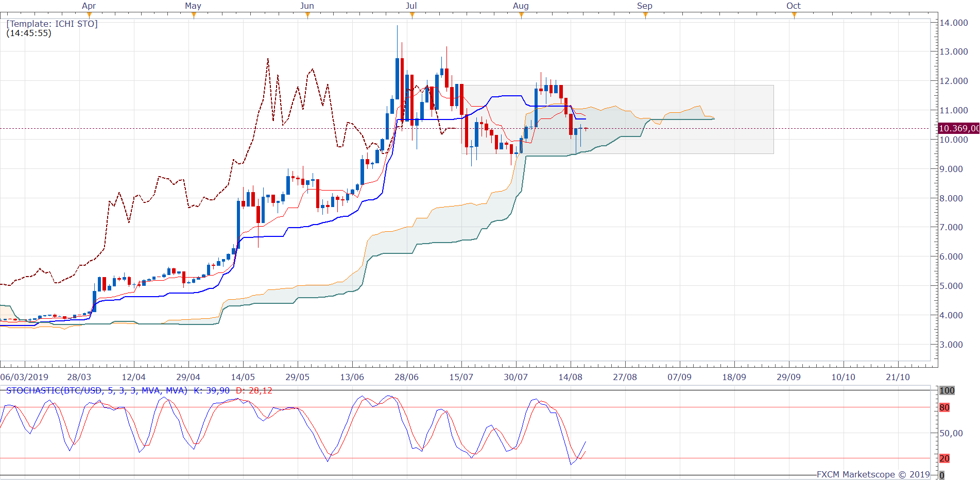Click the orange marker under Oct
The image size is (980, 480).
coord(794,15)
